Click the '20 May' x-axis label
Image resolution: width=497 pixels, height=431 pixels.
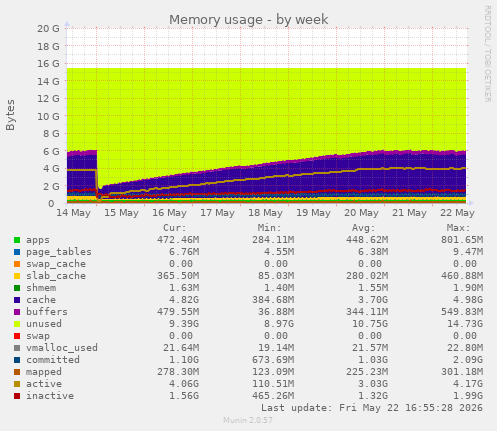361,213
